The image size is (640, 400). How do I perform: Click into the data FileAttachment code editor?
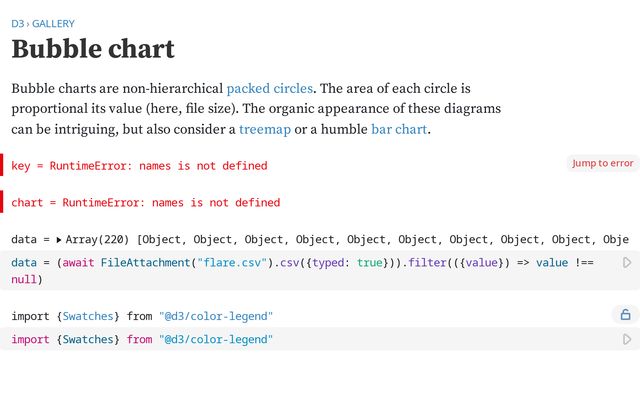(x=300, y=270)
